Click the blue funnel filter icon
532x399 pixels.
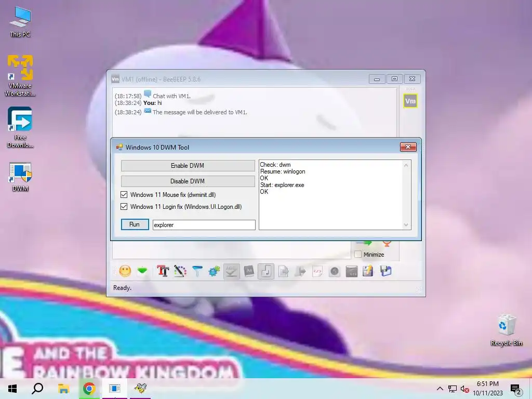pyautogui.click(x=197, y=271)
